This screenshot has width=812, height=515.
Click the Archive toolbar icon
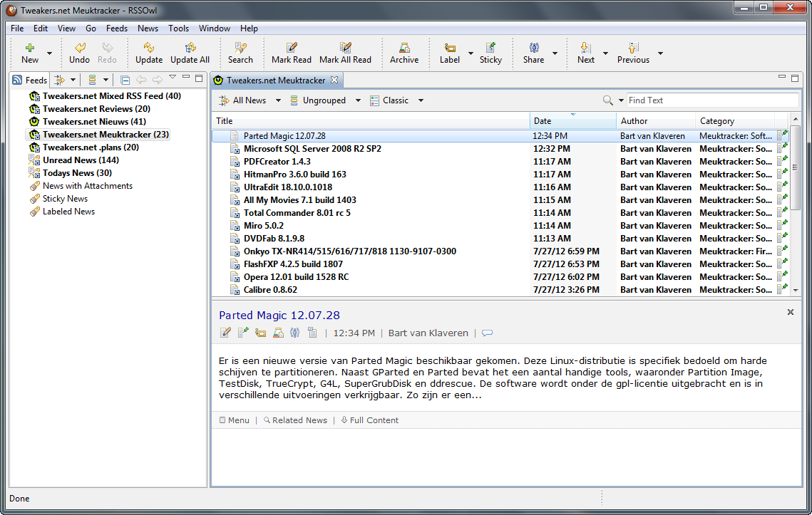[x=404, y=48]
